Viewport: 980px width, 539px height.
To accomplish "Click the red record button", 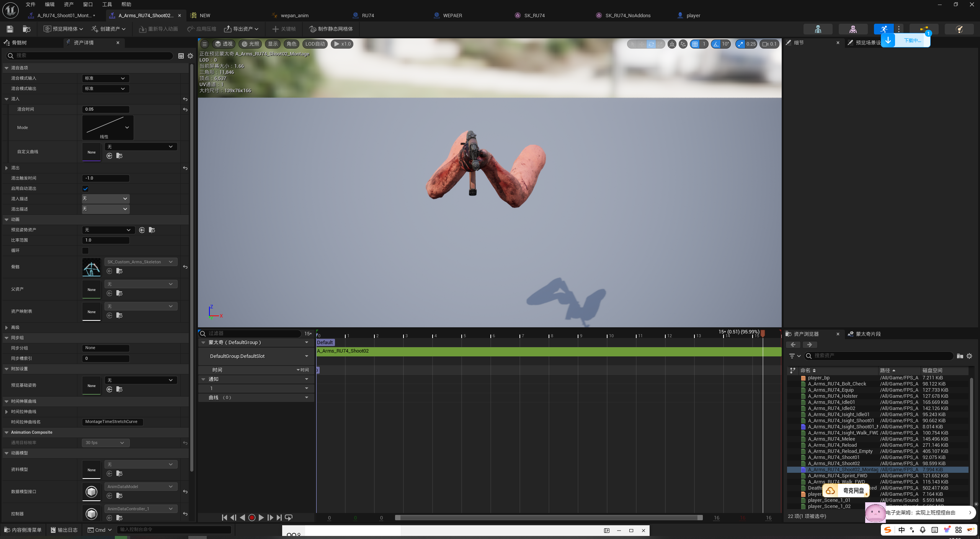I will click(x=252, y=518).
